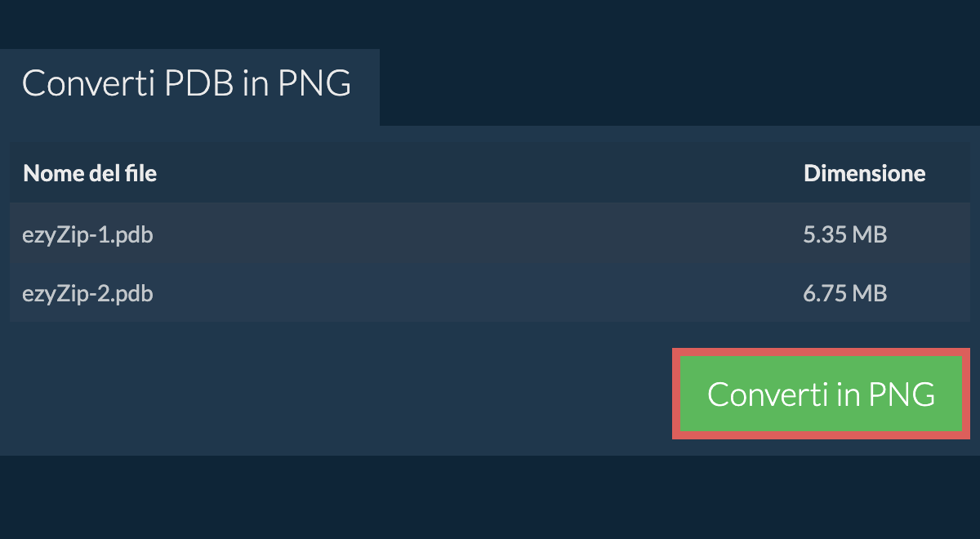Click the 6.75 MB size value
The width and height of the screenshot is (980, 539).
point(844,293)
